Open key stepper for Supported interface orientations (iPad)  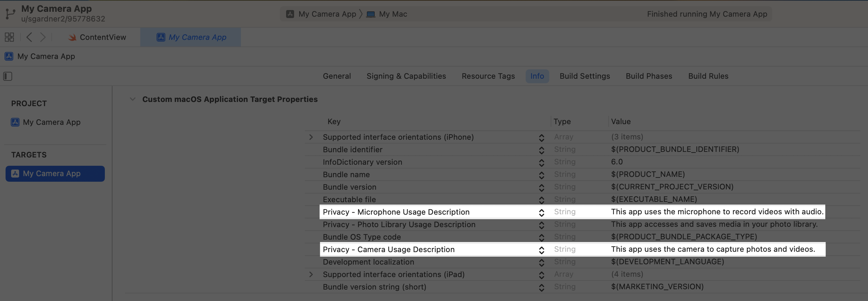(541, 275)
